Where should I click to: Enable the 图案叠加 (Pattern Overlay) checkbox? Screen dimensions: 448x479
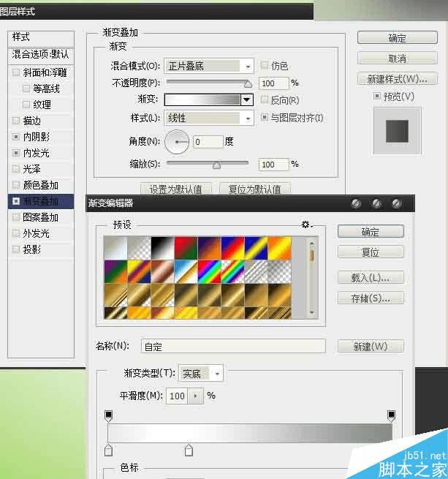(x=16, y=217)
